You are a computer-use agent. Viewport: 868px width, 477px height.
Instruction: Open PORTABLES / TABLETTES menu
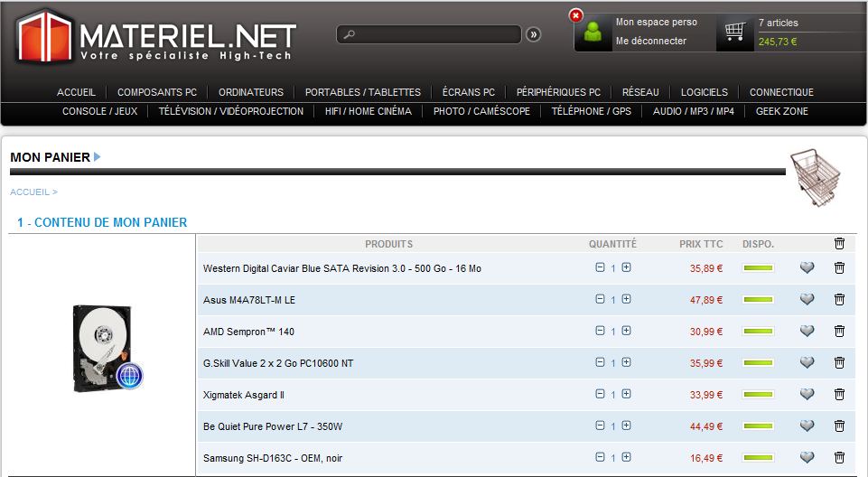click(363, 92)
